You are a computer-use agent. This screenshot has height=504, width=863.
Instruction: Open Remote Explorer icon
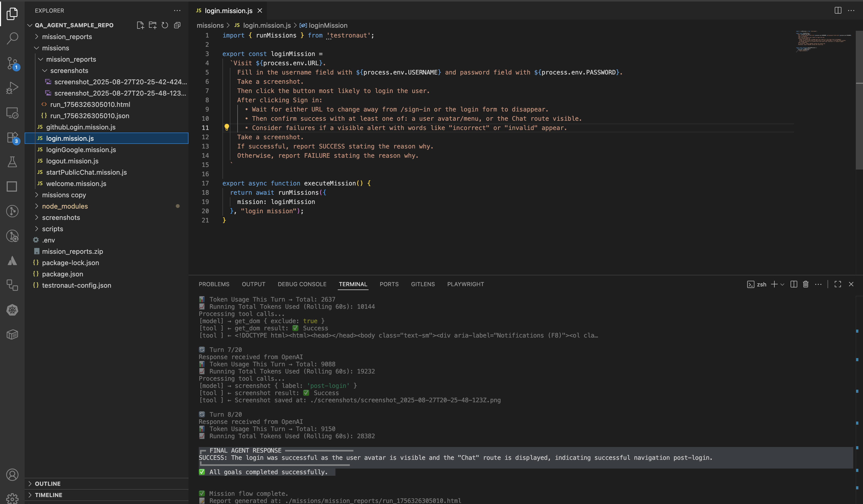(x=12, y=113)
